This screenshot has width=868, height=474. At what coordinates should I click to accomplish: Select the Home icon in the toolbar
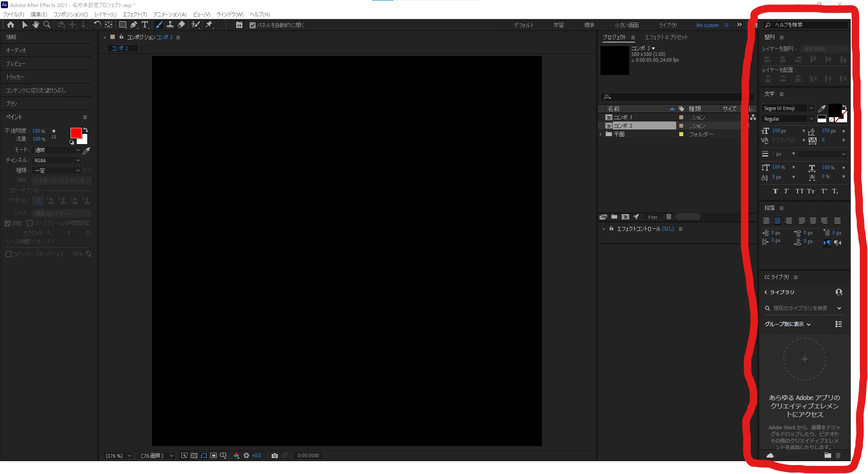11,25
